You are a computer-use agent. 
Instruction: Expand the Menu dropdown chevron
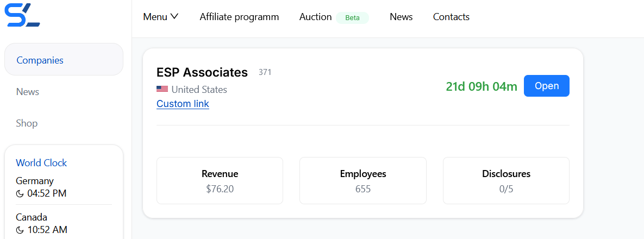[x=174, y=17]
